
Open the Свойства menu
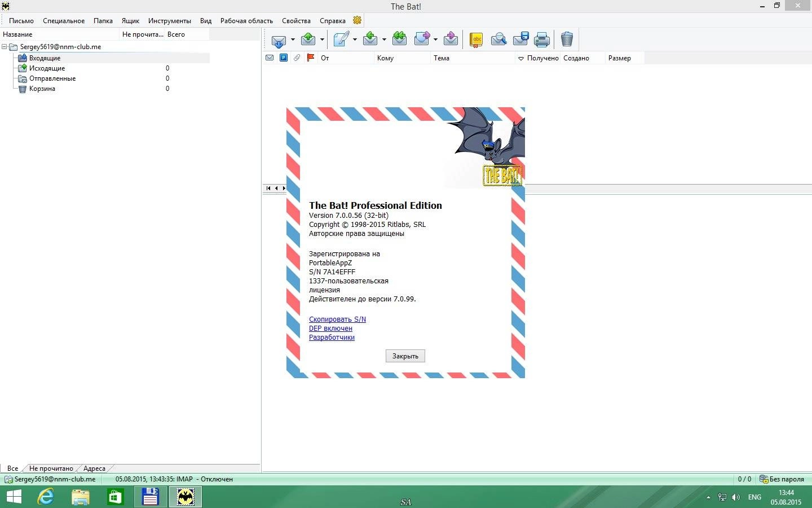[x=296, y=21]
